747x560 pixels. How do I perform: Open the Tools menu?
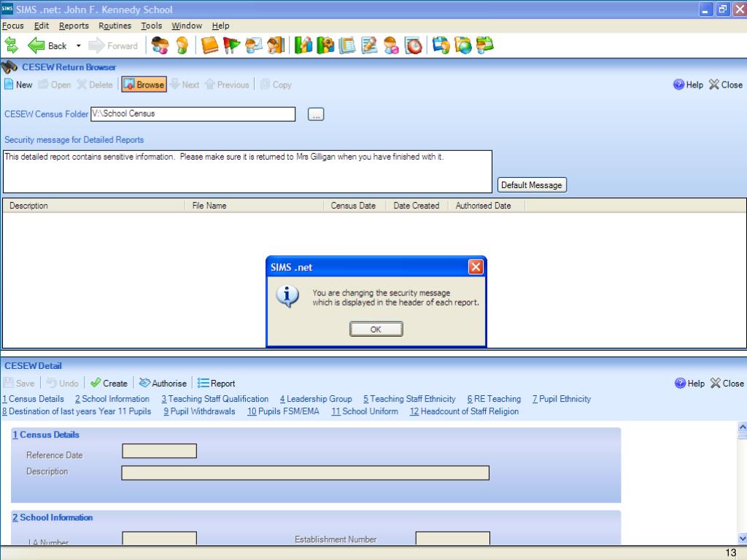[152, 26]
